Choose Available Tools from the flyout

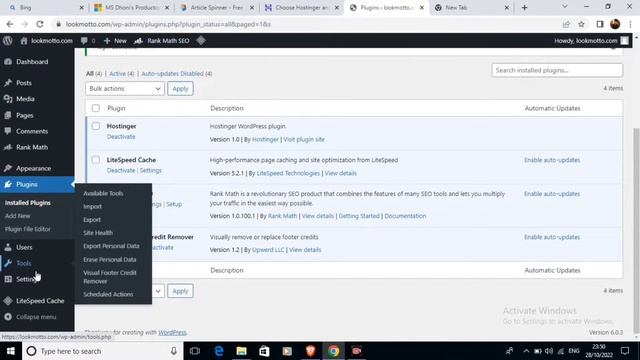pos(103,193)
